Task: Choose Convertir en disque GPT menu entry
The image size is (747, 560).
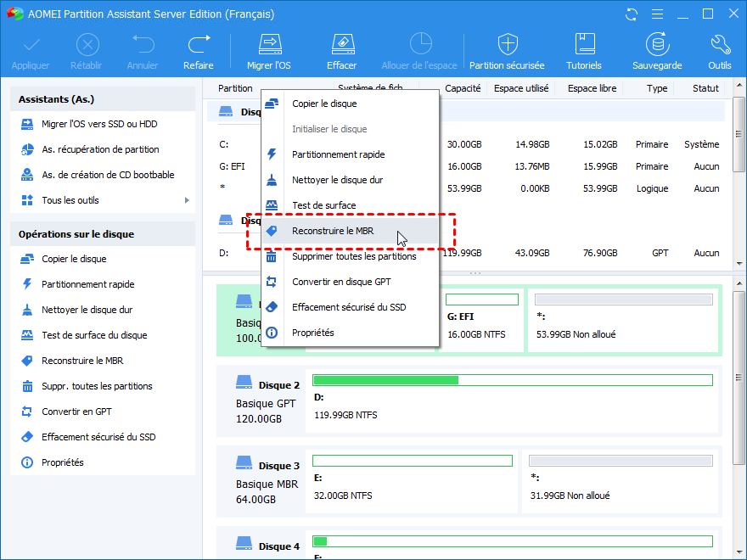Action: [350, 282]
